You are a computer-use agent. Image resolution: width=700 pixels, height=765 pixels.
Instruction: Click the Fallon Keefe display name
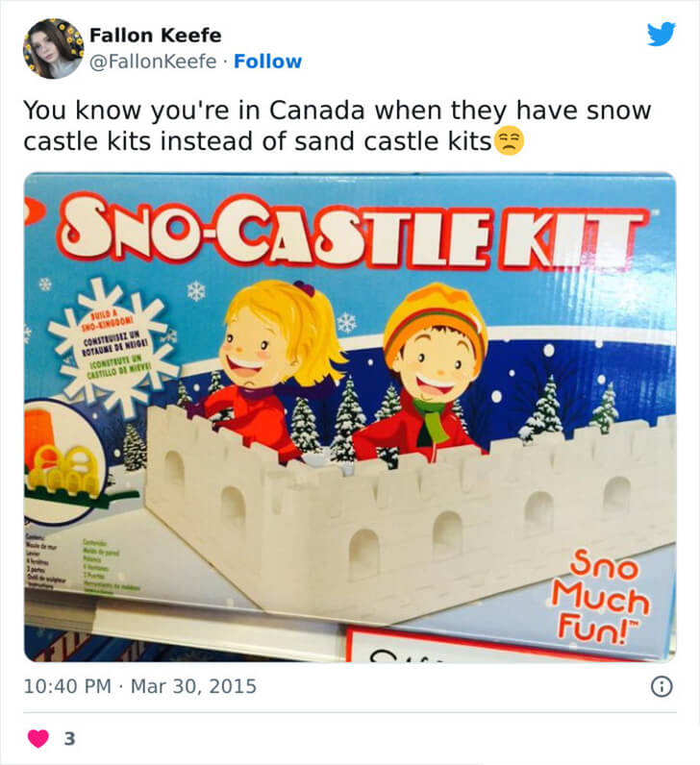coord(155,36)
